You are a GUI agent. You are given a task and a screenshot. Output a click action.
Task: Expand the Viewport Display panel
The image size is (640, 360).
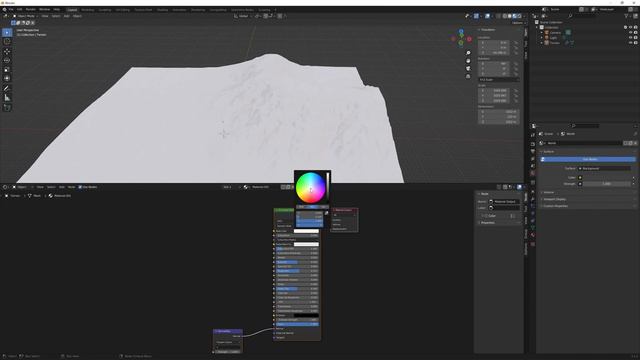coord(554,199)
